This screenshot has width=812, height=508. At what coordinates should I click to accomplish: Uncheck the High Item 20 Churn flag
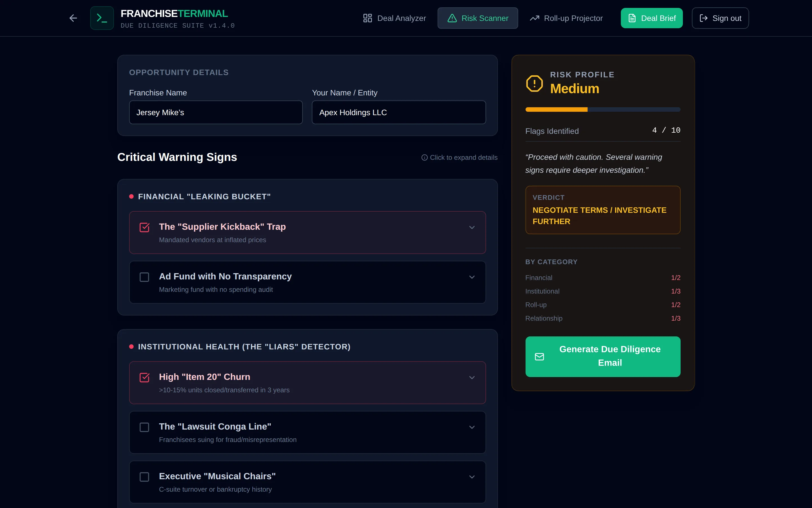144,378
